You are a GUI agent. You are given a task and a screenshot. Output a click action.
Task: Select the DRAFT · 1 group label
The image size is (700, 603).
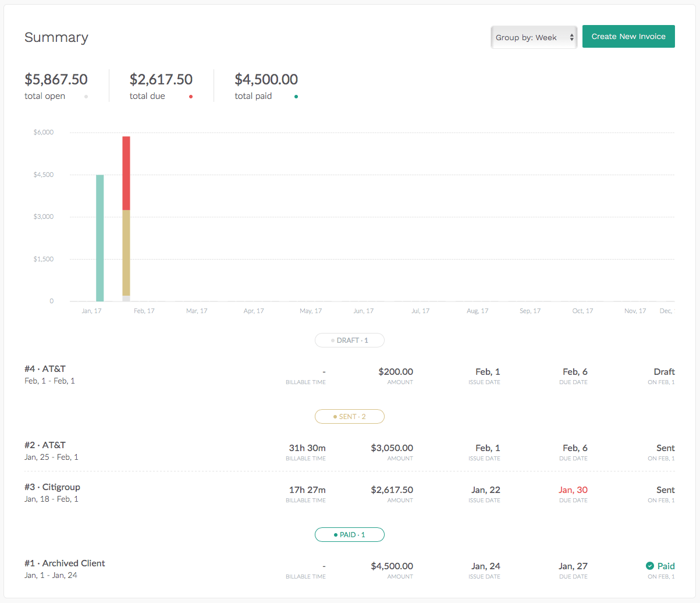pos(350,340)
